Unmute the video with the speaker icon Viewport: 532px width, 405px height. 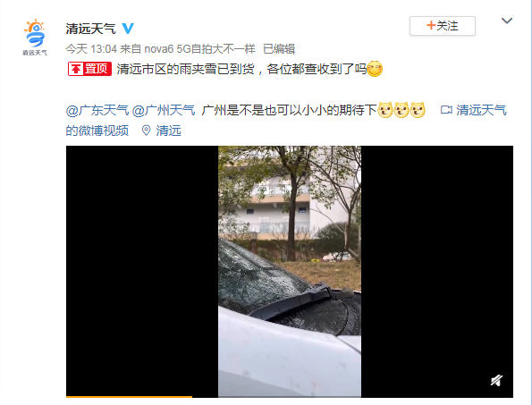point(496,381)
